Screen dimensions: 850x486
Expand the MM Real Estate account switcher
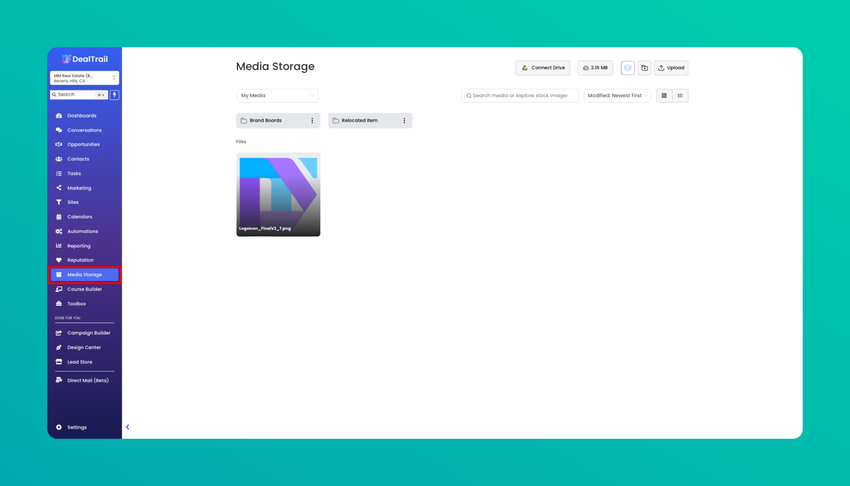click(84, 78)
